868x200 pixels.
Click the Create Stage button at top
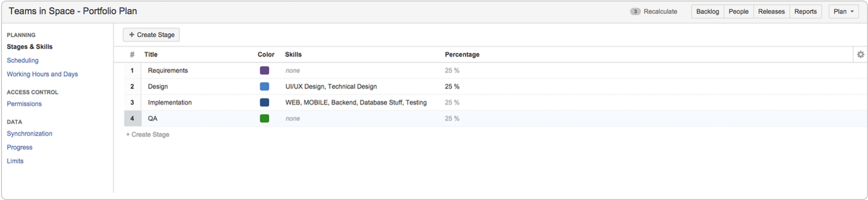pyautogui.click(x=151, y=34)
